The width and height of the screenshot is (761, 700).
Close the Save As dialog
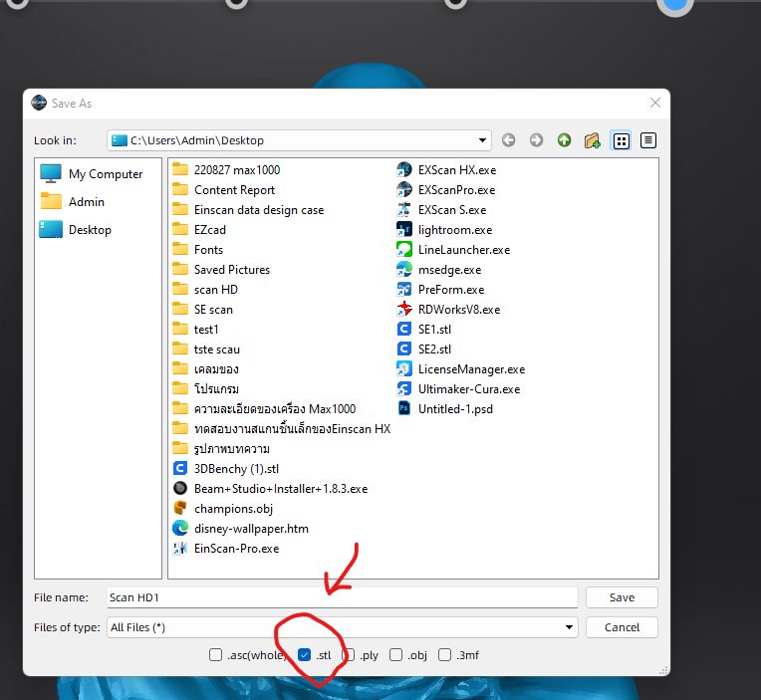click(655, 103)
